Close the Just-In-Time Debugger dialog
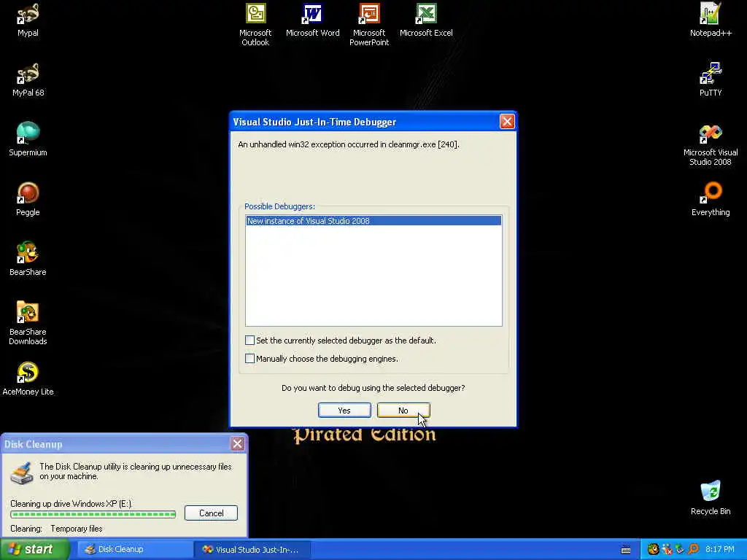 pos(507,122)
